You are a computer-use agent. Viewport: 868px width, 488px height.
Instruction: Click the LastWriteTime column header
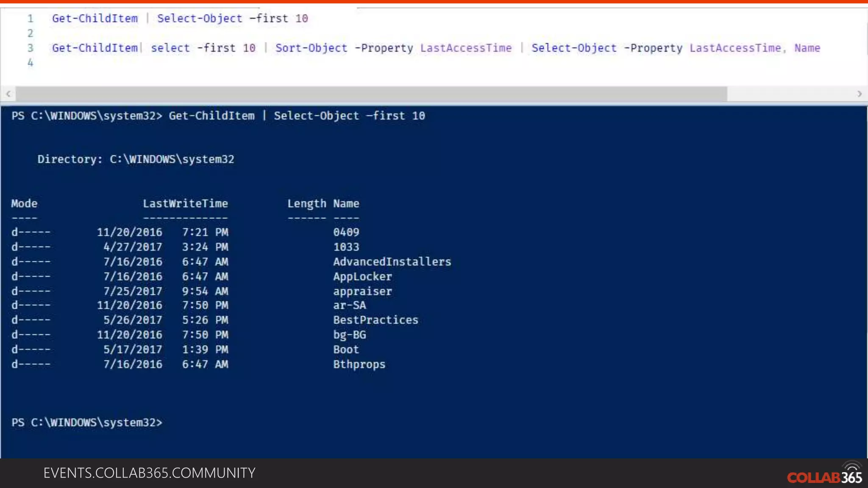coord(185,204)
